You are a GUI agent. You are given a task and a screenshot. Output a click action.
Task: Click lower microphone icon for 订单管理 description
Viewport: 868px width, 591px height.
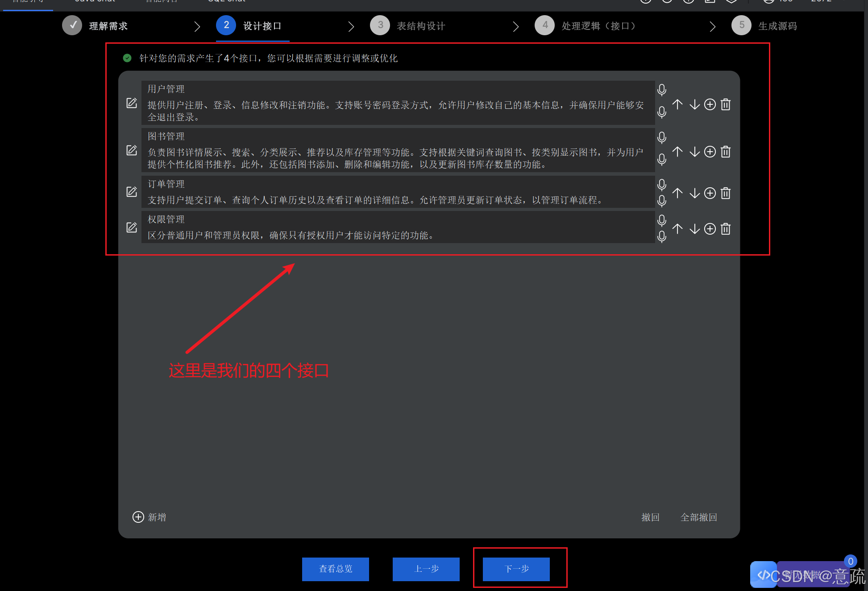[x=662, y=201]
